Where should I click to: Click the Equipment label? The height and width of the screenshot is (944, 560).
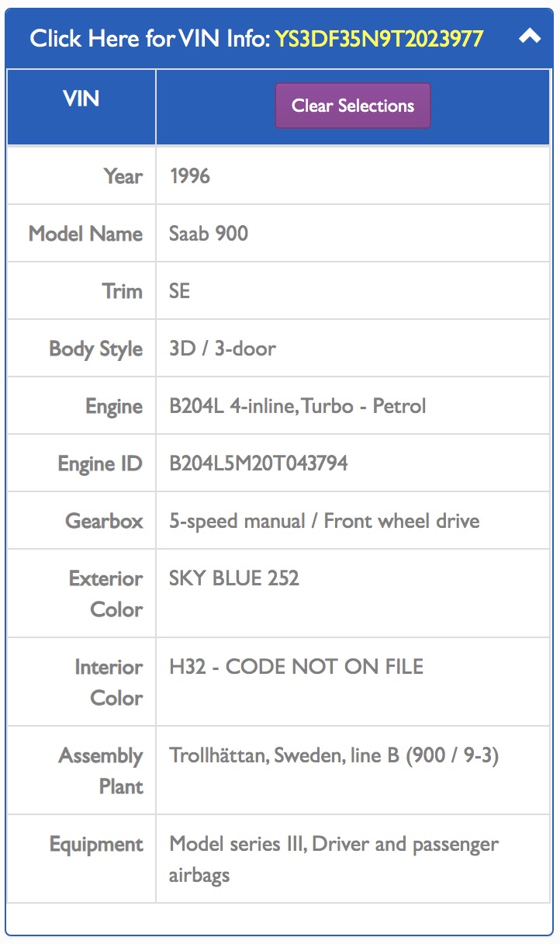point(97,845)
